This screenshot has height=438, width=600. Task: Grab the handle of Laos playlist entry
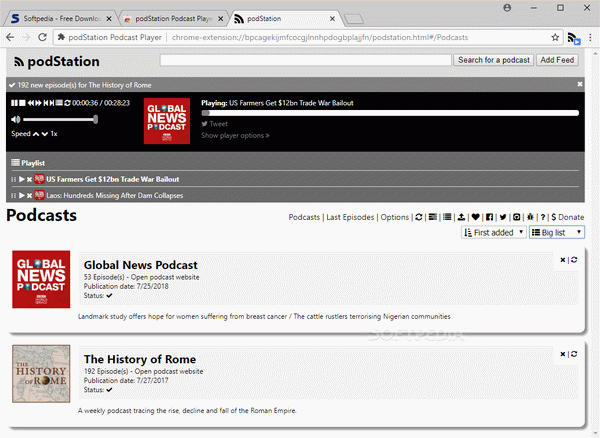(x=13, y=195)
